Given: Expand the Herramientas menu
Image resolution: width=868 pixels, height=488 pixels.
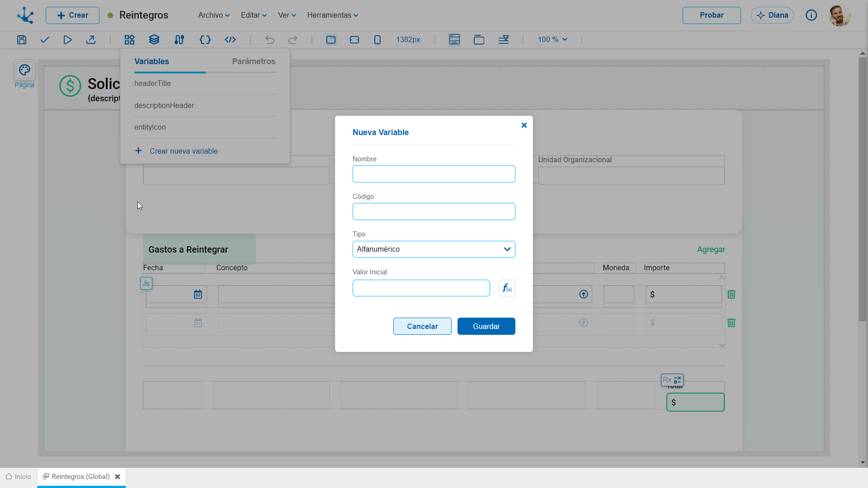Looking at the screenshot, I should (x=333, y=15).
